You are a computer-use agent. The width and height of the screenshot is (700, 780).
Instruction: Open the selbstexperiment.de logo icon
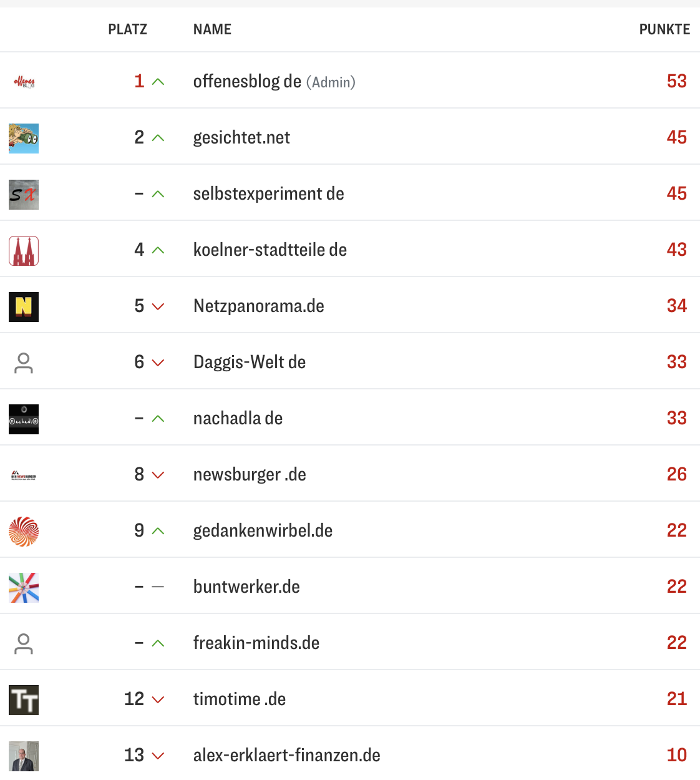tap(23, 194)
